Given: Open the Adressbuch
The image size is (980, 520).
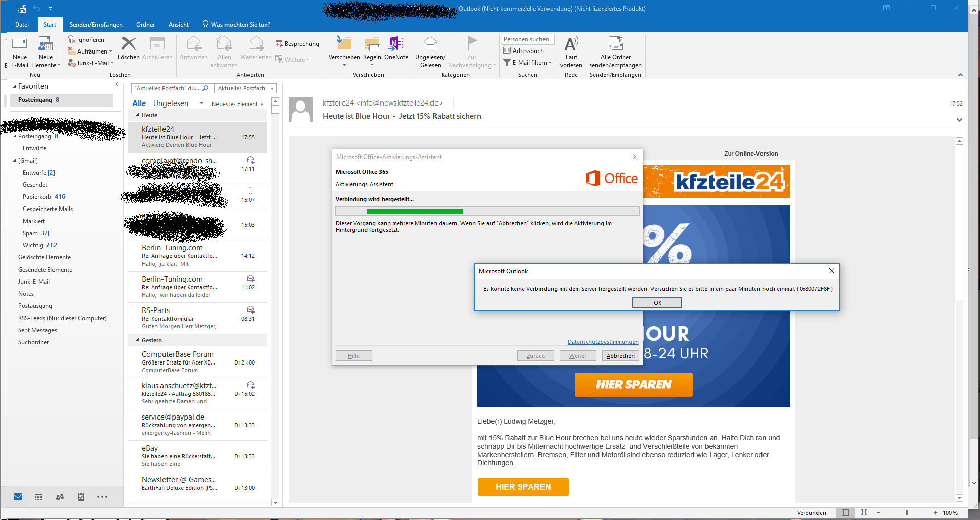Looking at the screenshot, I should (524, 50).
